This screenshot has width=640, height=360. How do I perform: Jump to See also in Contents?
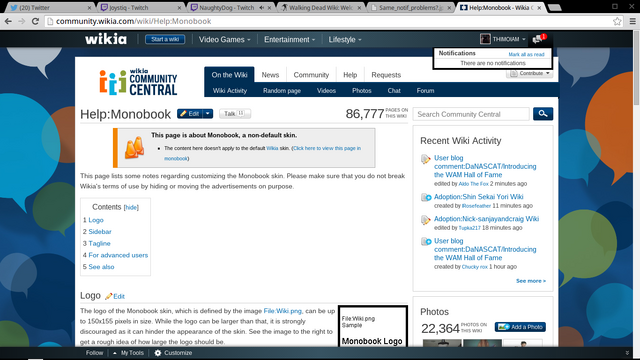coord(101,267)
